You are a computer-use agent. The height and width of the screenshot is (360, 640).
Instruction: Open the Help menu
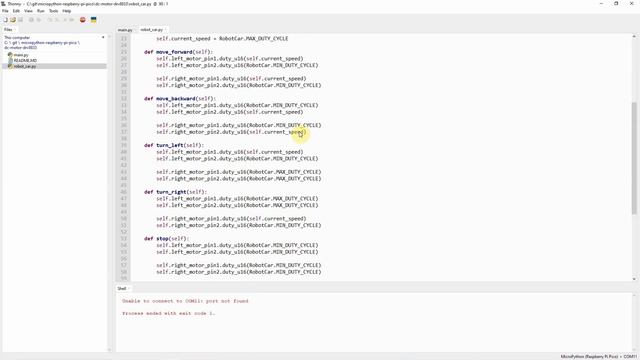(x=67, y=11)
